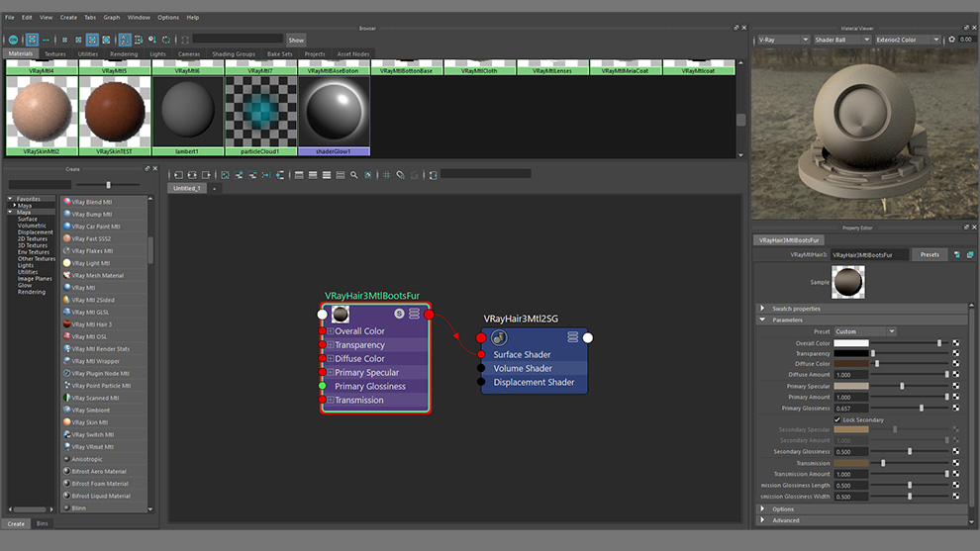
Task: Expand the Transmission attribute on the node
Action: coord(331,401)
